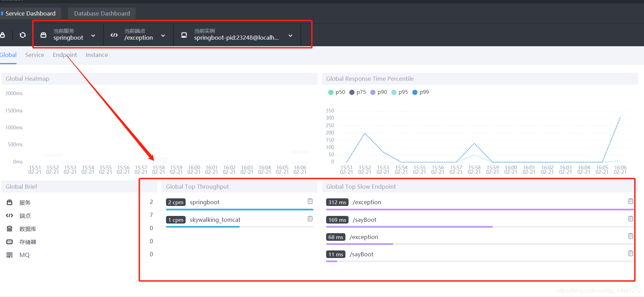Click the 数据库 row in Global Brief
This screenshot has width=644, height=297.
[x=79, y=229]
